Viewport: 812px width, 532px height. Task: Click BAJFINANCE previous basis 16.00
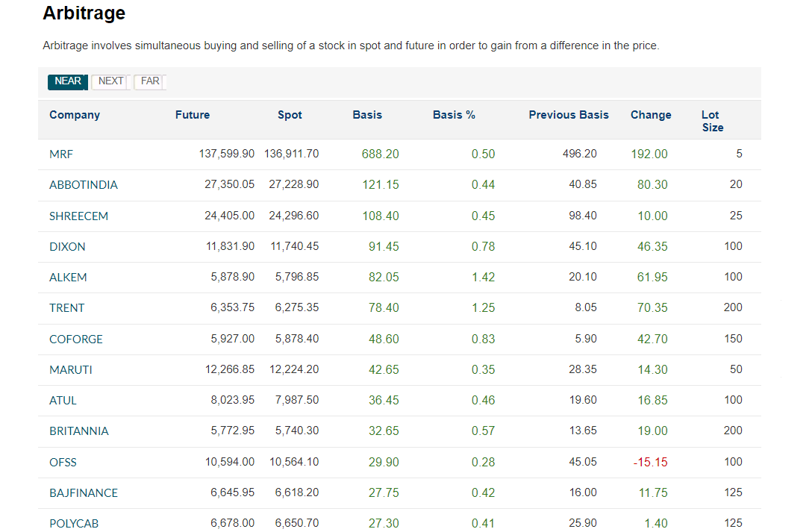(x=583, y=492)
